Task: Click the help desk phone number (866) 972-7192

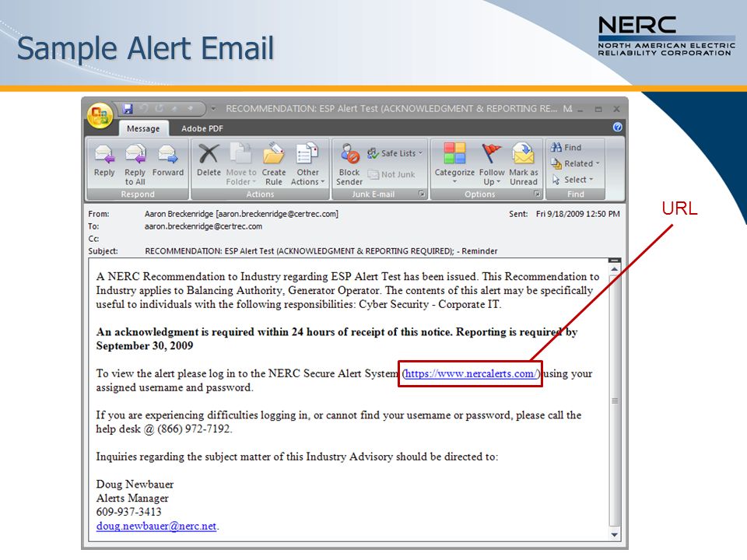Action: [194, 429]
